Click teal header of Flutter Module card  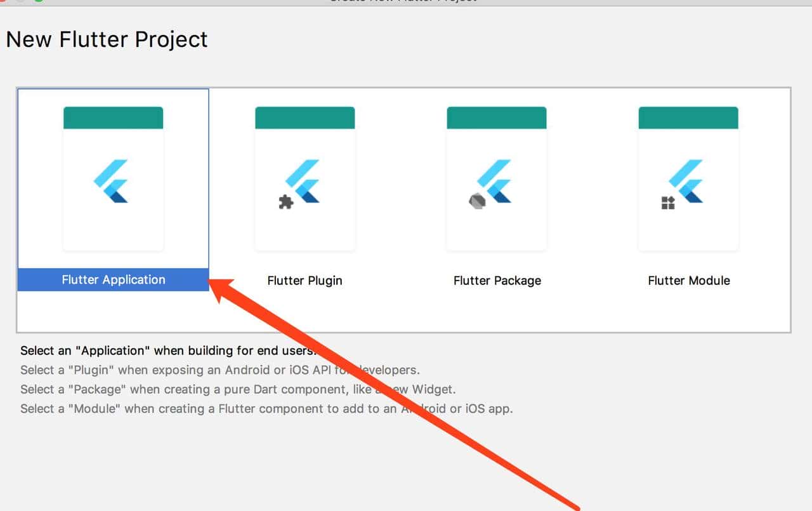pyautogui.click(x=688, y=118)
